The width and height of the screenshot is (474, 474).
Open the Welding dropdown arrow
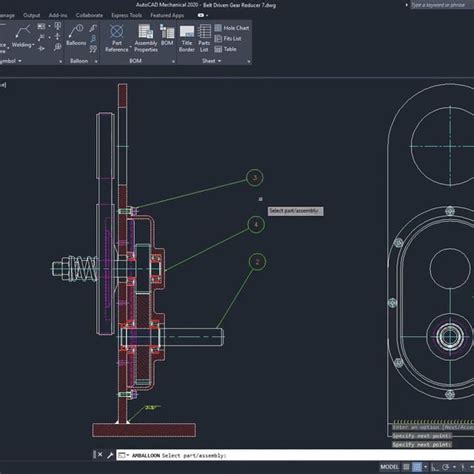[x=33, y=45]
